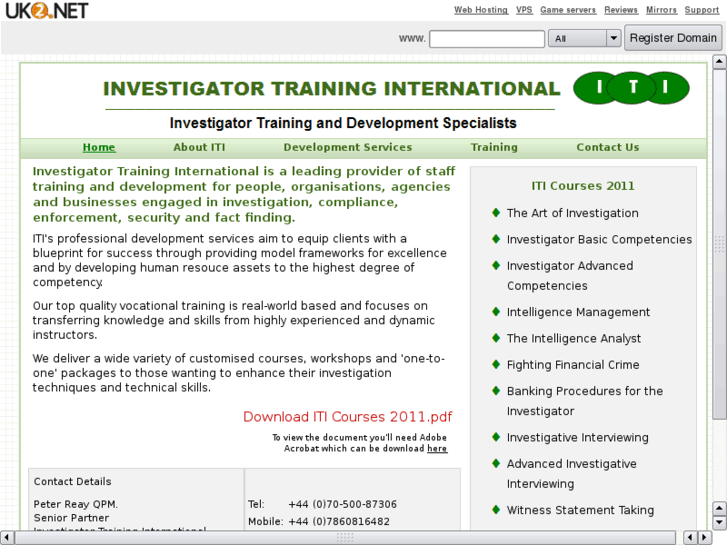
Task: Select 'Advanced Investigative Interviewing' course
Action: point(572,474)
